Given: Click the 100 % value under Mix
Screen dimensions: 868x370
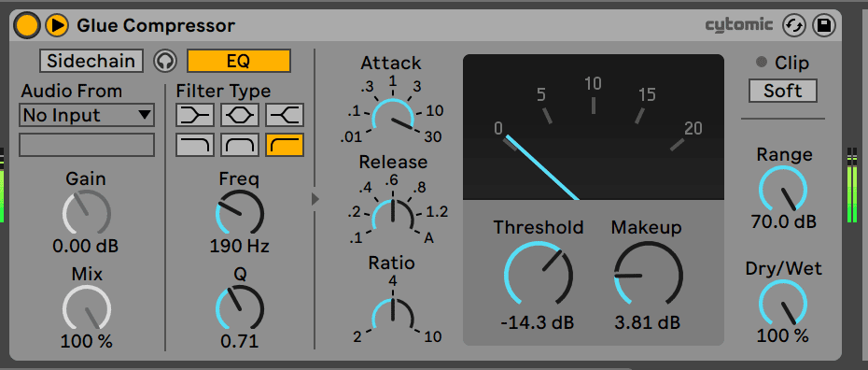Looking at the screenshot, I should pyautogui.click(x=87, y=341).
